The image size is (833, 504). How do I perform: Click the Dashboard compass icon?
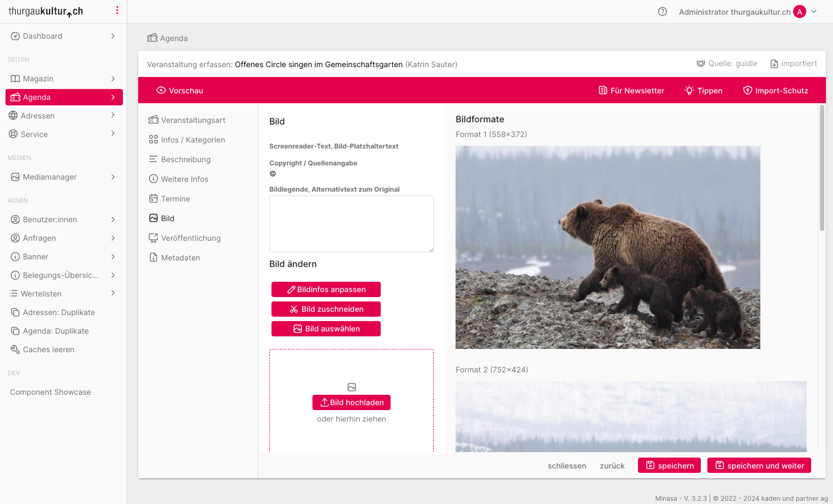(15, 36)
